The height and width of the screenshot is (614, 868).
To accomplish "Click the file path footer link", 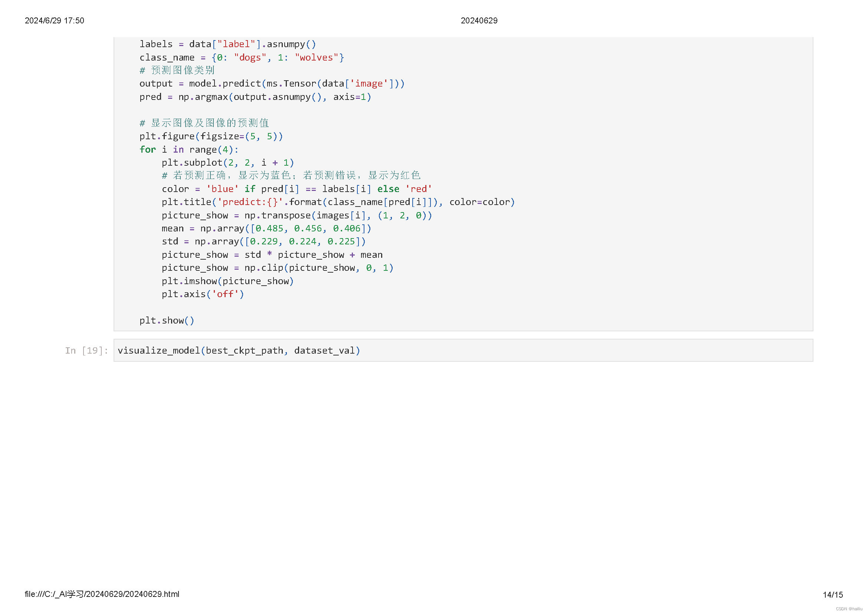I will tap(102, 594).
